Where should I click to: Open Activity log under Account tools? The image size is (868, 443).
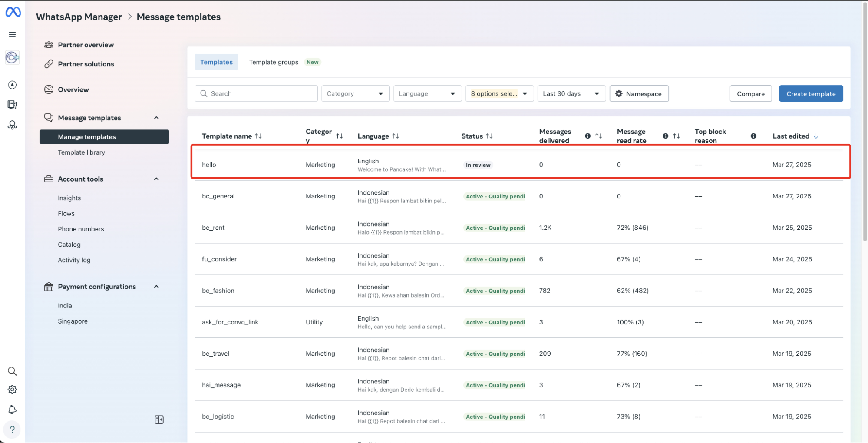click(x=74, y=260)
